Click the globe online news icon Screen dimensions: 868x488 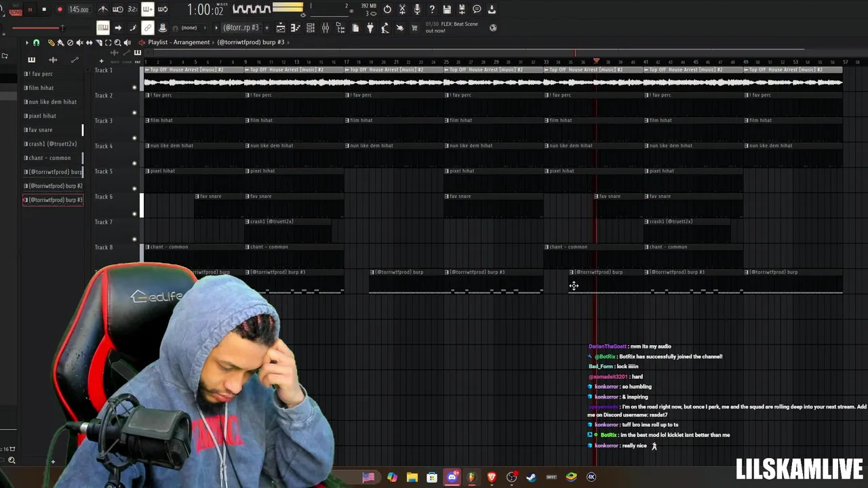(x=493, y=28)
